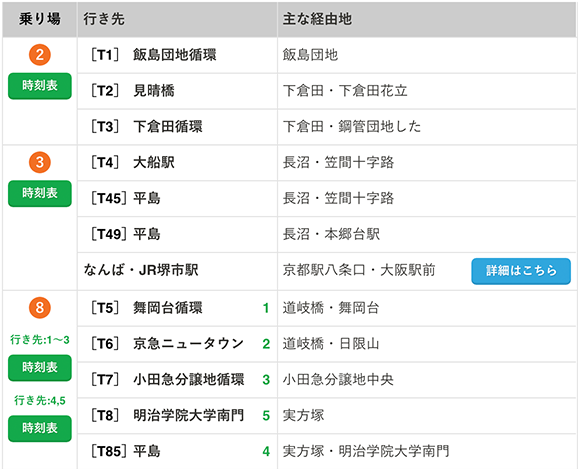Click the orange bus stop 3 badge
Viewport: 578px width, 469px height.
40,162
